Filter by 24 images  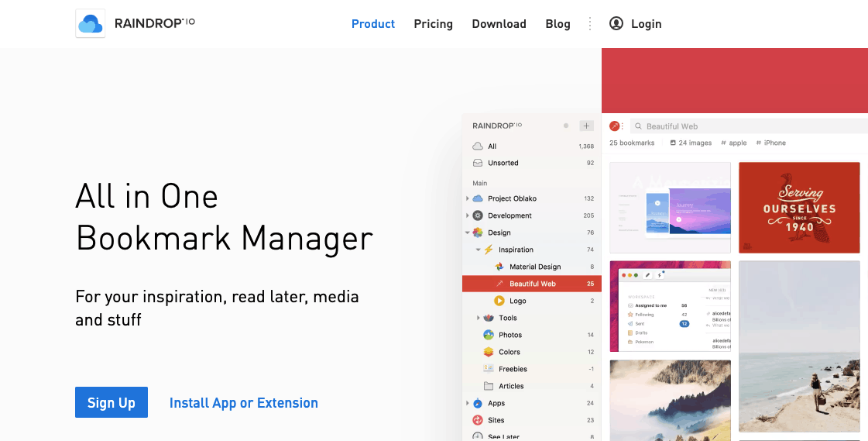coord(691,143)
